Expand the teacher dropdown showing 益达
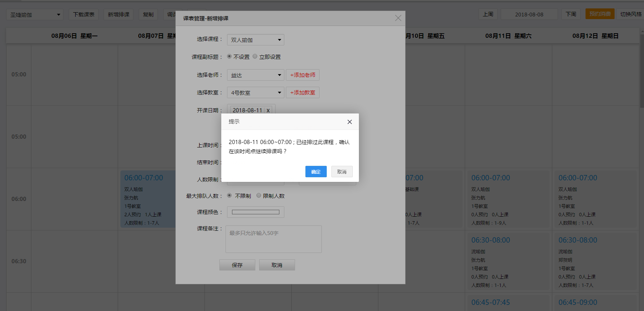644x311 pixels. click(255, 75)
